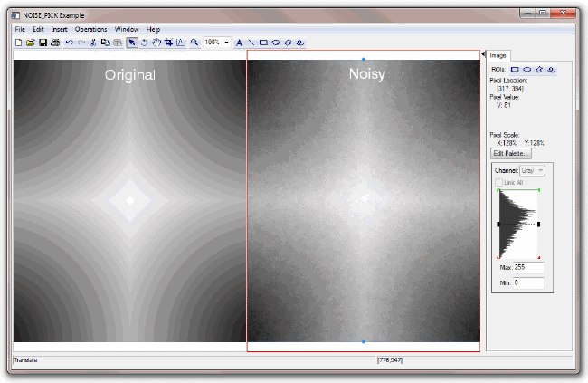
Task: Open the 100% zoom level dropdown
Action: tap(226, 43)
